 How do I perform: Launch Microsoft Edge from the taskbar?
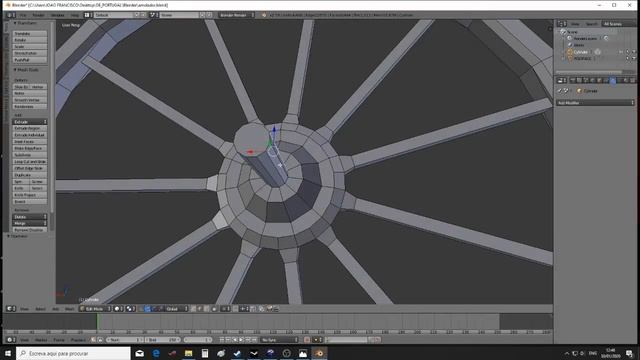point(156,353)
